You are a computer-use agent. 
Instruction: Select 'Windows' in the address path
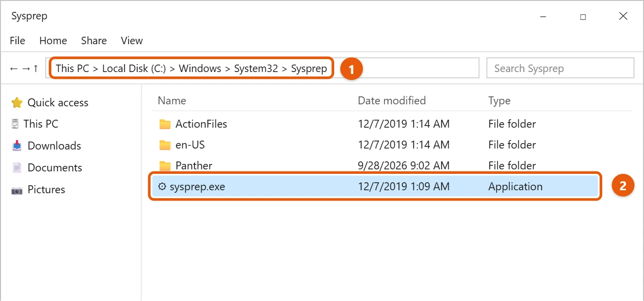coord(200,68)
